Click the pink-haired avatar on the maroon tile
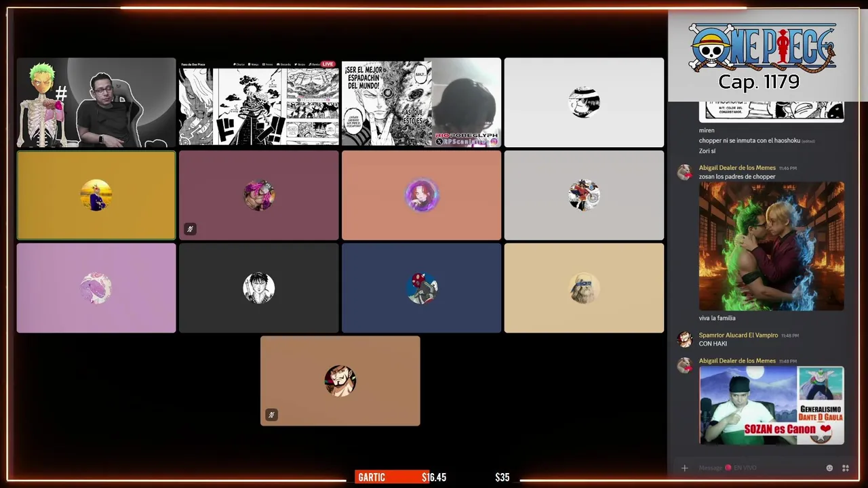Screen dimensions: 868x488 coord(259,195)
